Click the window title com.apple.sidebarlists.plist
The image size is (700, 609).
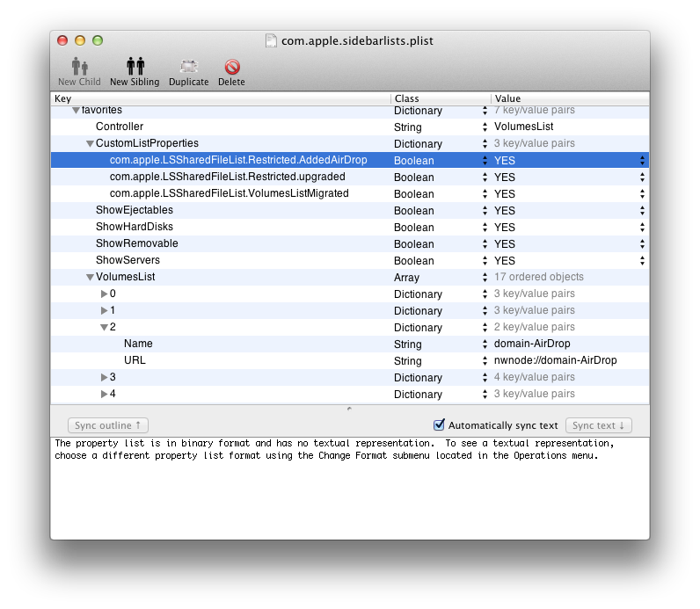(357, 41)
